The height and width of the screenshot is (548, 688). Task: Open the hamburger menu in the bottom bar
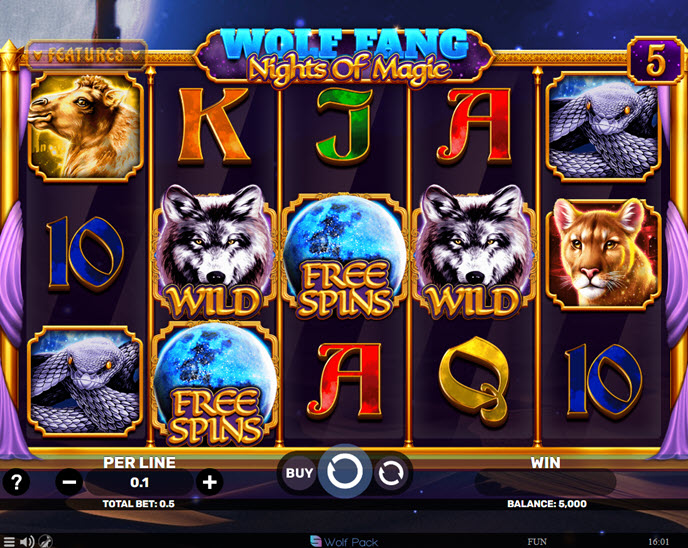pos(9,541)
